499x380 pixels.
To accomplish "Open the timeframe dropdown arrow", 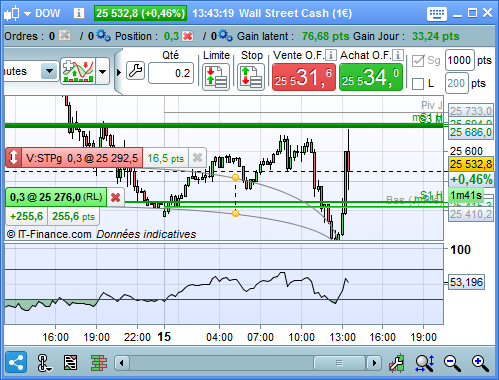I will coord(49,71).
